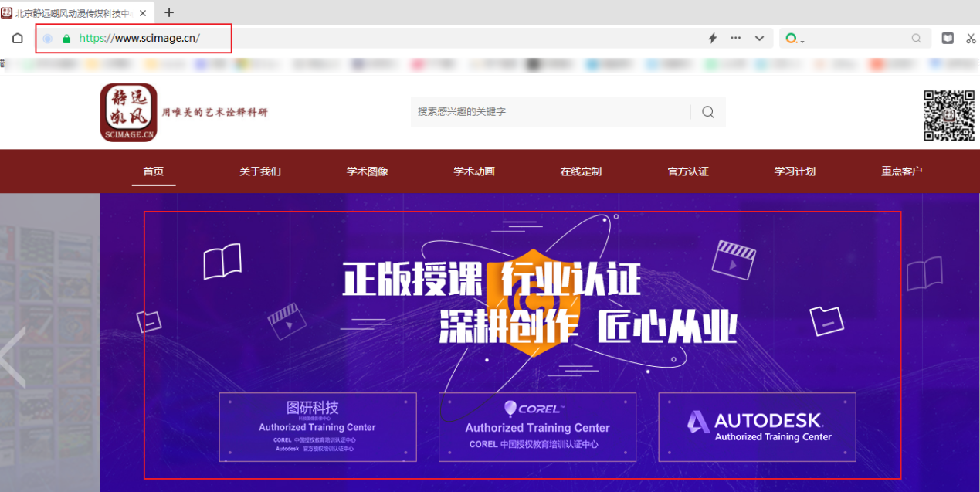Click the URL https://www.scimage.cn/ in address bar
980x492 pixels.
[140, 38]
